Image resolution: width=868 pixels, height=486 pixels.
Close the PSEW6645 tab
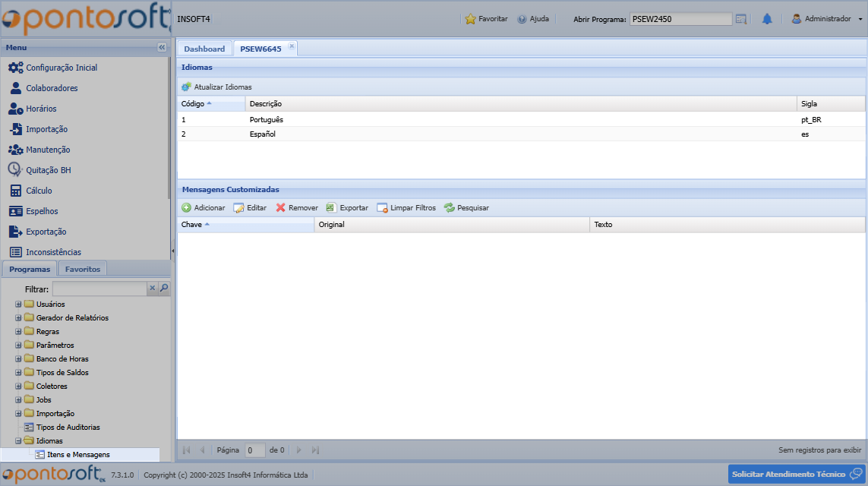(292, 46)
